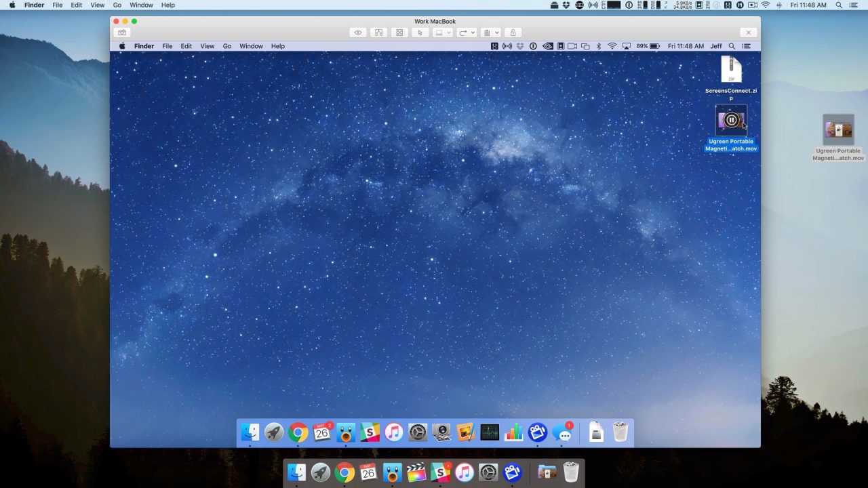Launch Numbers from the remote dock
Viewport: 868px width, 488px height.
point(513,432)
